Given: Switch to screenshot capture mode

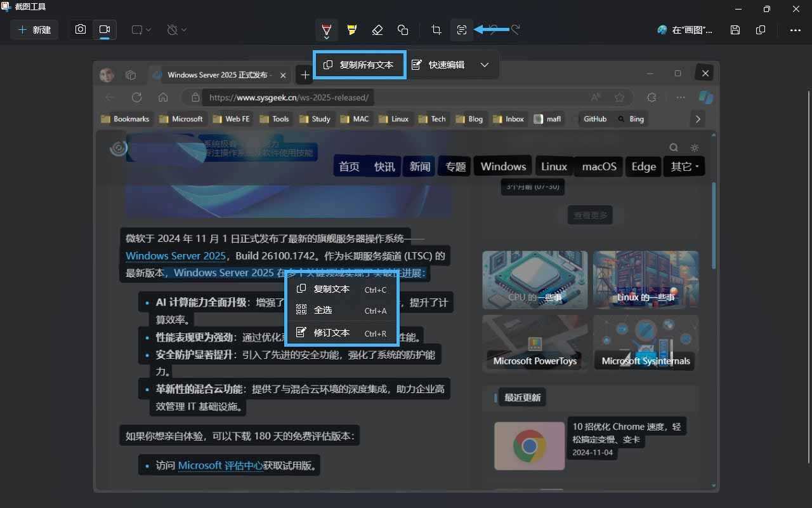Looking at the screenshot, I should pos(81,29).
